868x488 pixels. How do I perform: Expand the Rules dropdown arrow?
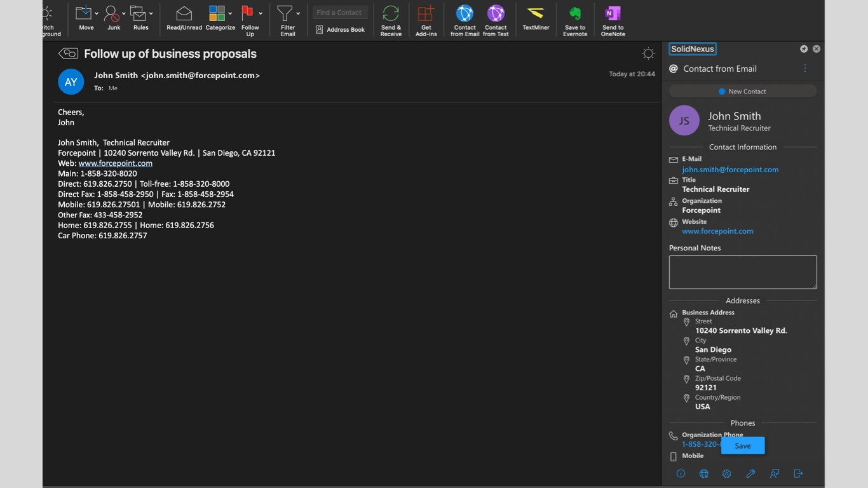(151, 13)
